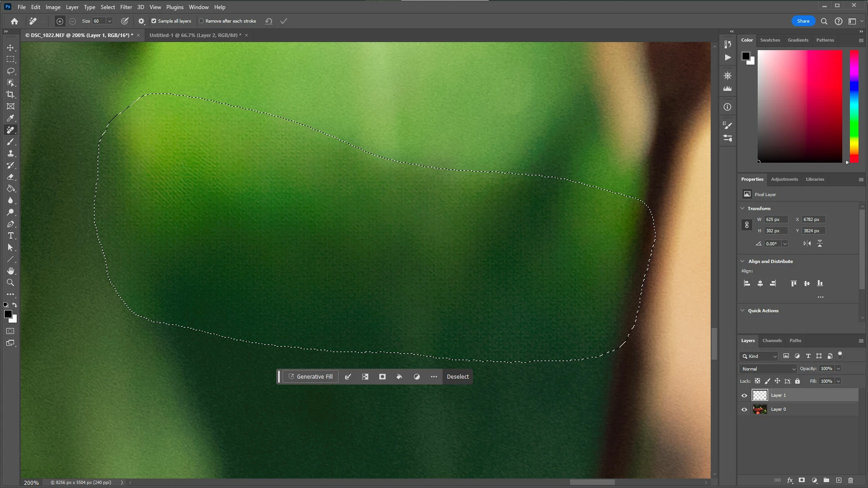868x488 pixels.
Task: Click the create new layer icon
Action: [839, 480]
